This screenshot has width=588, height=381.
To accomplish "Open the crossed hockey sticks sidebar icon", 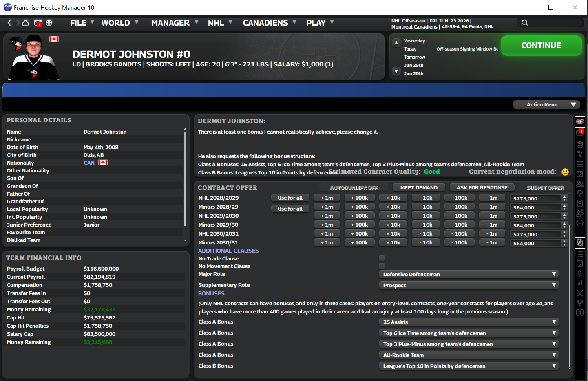I will point(580,293).
